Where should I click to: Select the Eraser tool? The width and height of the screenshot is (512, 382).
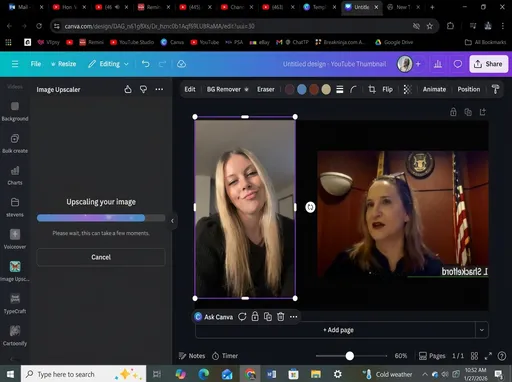pyautogui.click(x=266, y=89)
